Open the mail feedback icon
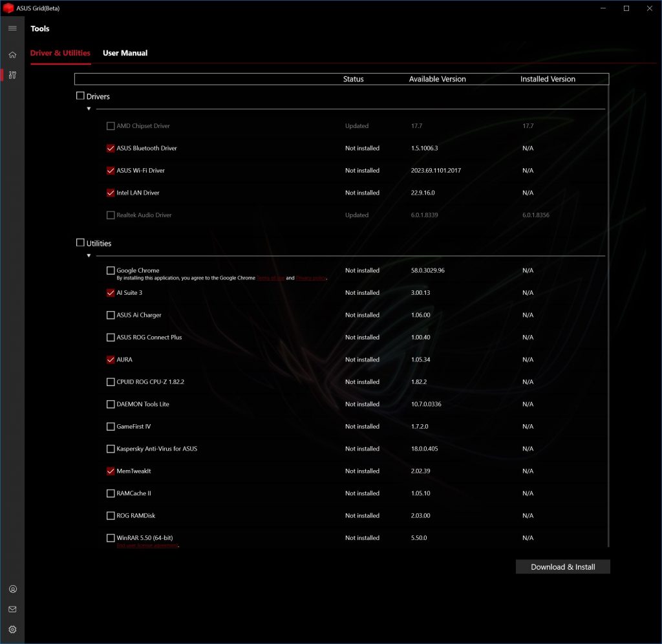Image resolution: width=662 pixels, height=644 pixels. (12, 608)
